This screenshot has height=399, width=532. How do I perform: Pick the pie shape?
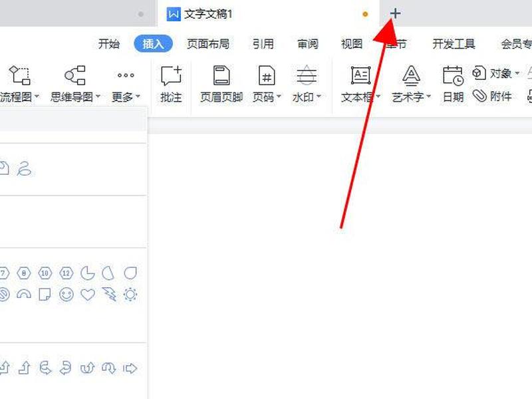click(x=87, y=273)
